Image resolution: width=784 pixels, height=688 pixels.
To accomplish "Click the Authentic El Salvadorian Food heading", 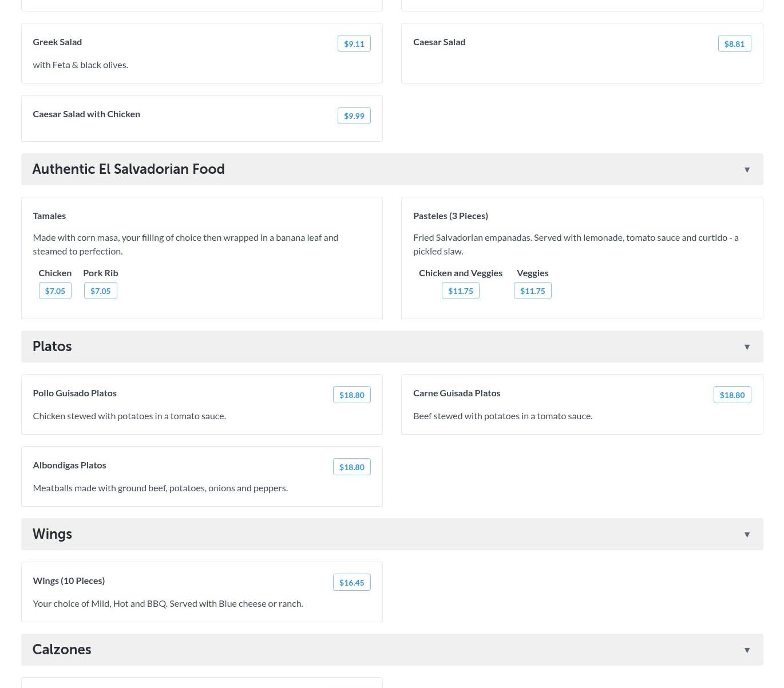I will click(128, 169).
